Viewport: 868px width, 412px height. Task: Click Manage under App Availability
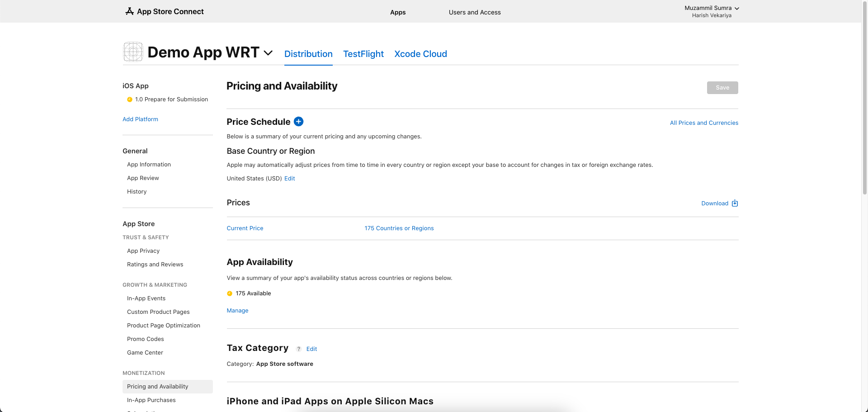click(x=238, y=311)
